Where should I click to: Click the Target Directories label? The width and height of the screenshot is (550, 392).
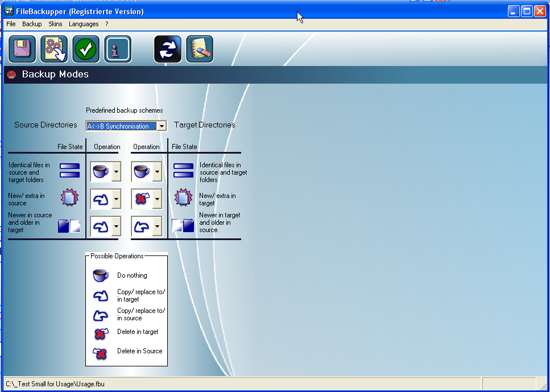[205, 125]
